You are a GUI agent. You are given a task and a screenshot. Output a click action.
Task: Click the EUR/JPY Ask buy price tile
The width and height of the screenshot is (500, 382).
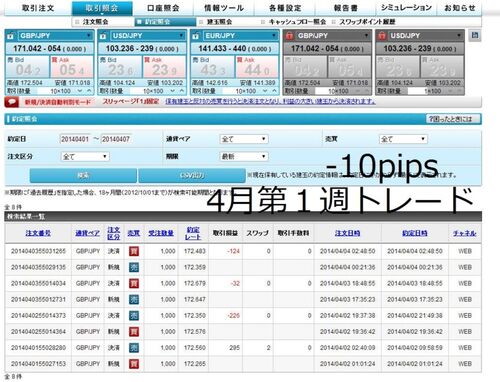pyautogui.click(x=257, y=67)
